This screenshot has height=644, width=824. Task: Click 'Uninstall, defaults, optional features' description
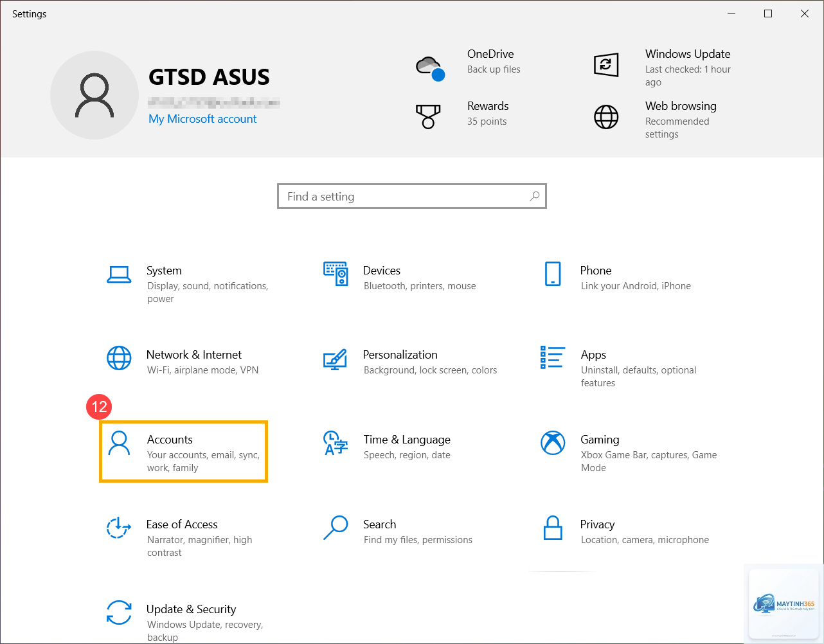(639, 377)
